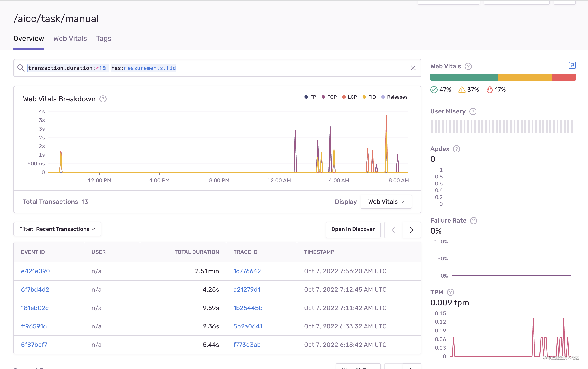Switch to the Tags tab
Viewport: 588px width, 369px height.
click(x=104, y=39)
